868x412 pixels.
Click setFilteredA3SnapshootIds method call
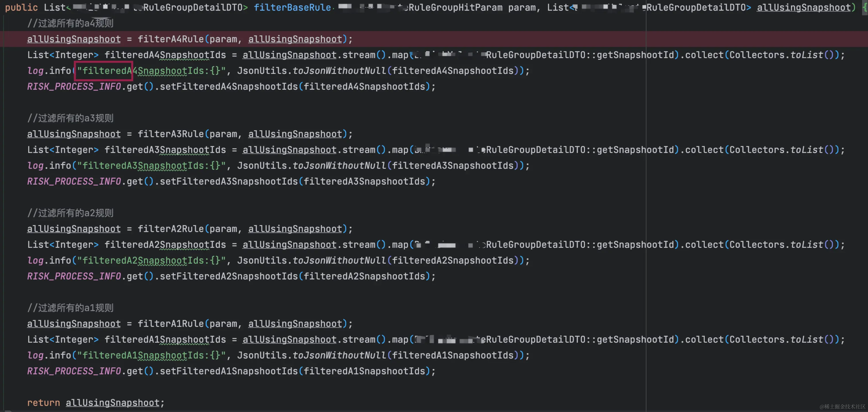[228, 181]
